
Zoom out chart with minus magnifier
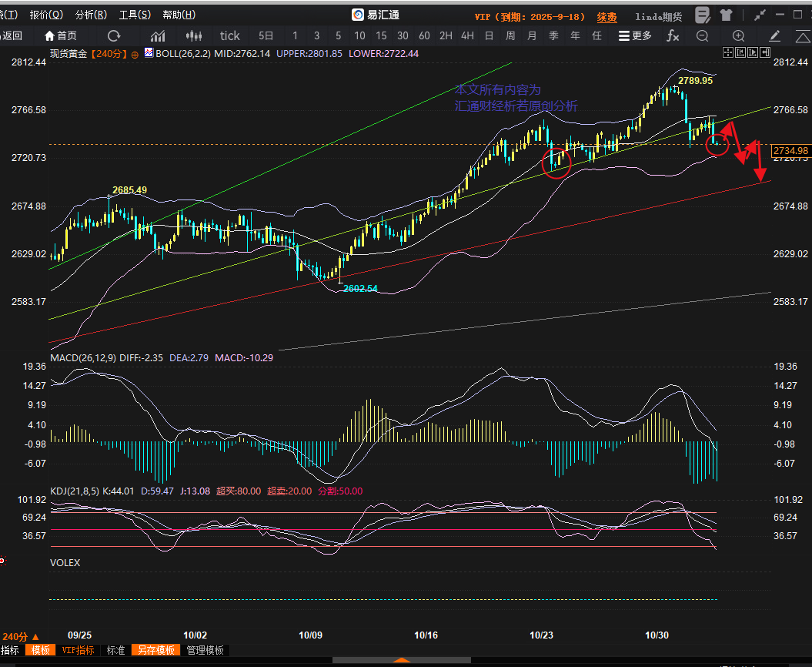pyautogui.click(x=702, y=35)
